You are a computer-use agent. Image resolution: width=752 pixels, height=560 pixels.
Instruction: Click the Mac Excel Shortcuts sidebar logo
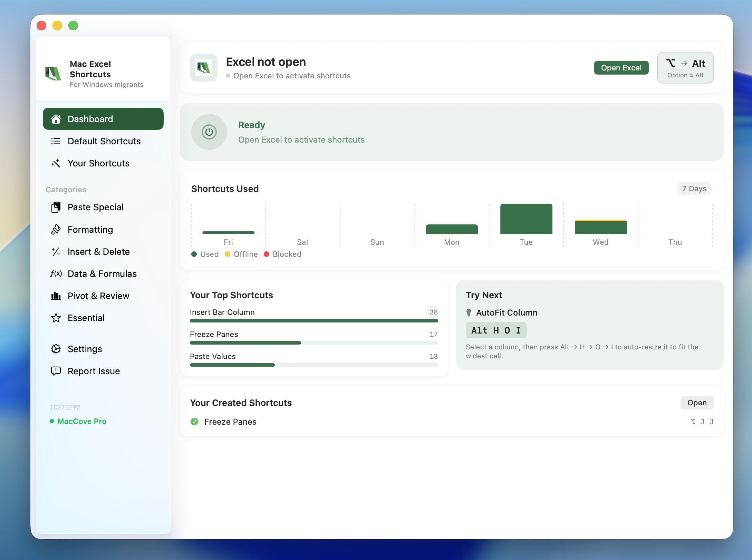coord(53,74)
